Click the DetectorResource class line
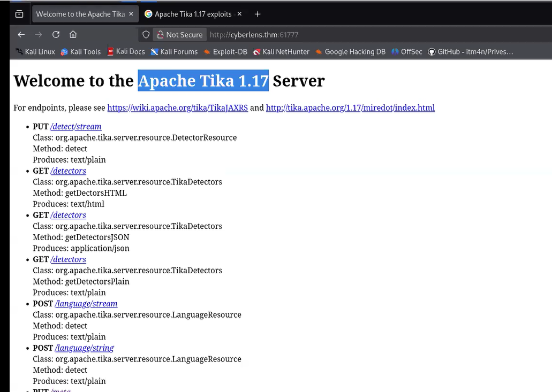Image resolution: width=552 pixels, height=392 pixels. click(x=135, y=137)
